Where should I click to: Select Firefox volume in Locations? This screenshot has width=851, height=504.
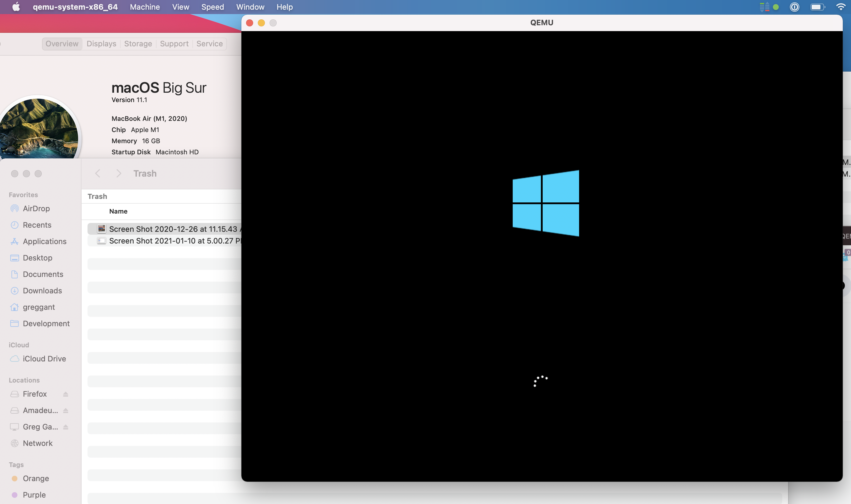click(x=35, y=394)
